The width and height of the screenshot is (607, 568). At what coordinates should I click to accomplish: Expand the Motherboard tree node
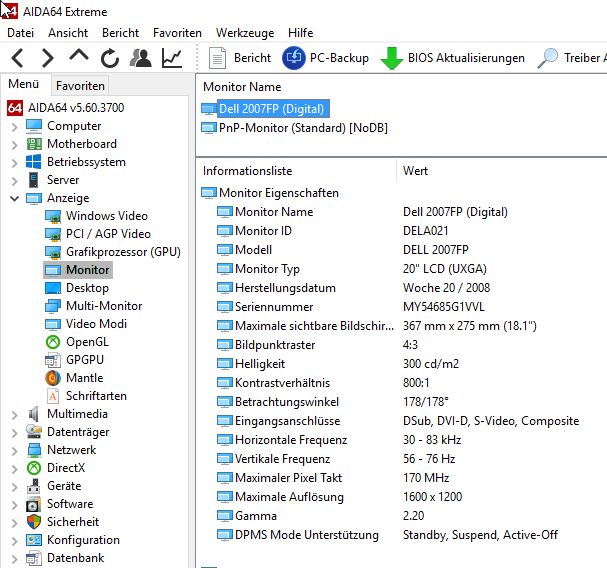[15, 145]
